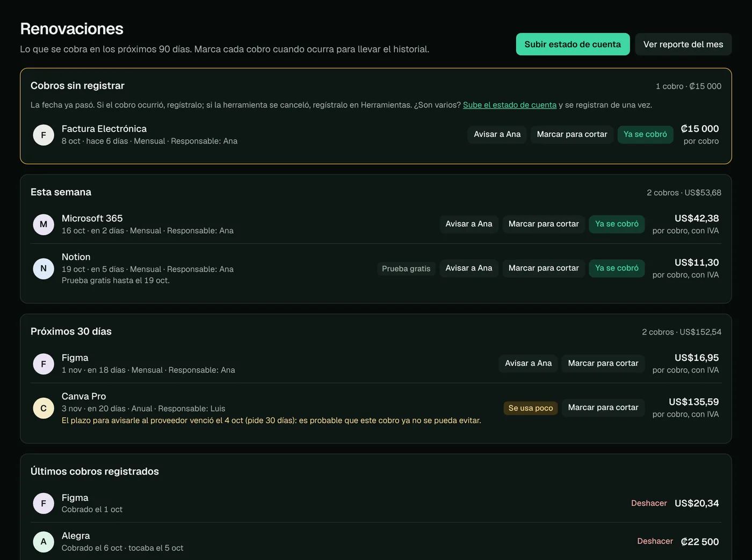The width and height of the screenshot is (752, 560).
Task: Click the Factura Electrónica name
Action: tap(104, 129)
